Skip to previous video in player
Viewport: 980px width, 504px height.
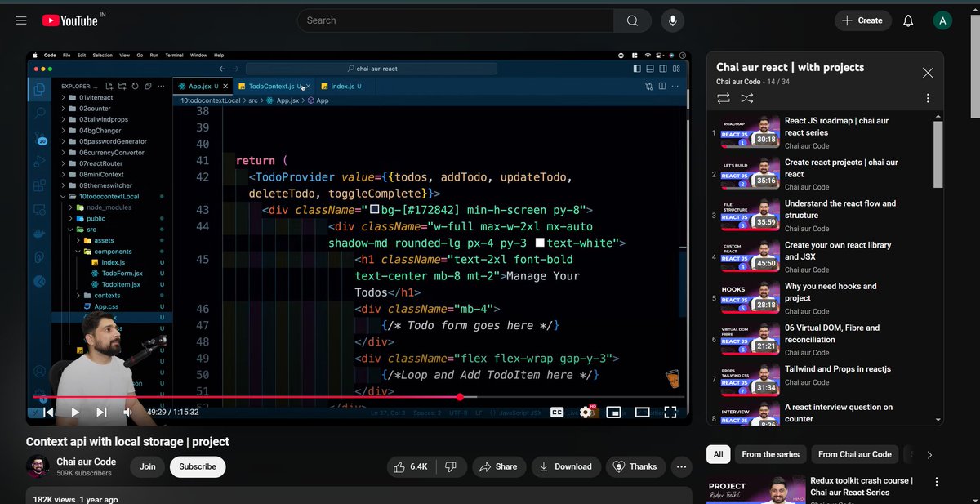click(48, 413)
